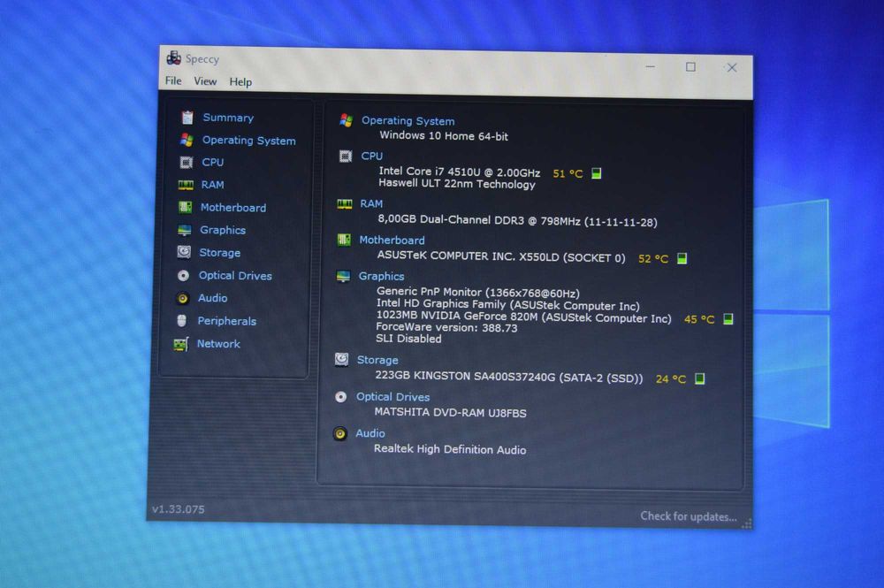Screen dimensions: 884x588
Task: Go to the CPU section in sidebar
Action: pyautogui.click(x=212, y=163)
